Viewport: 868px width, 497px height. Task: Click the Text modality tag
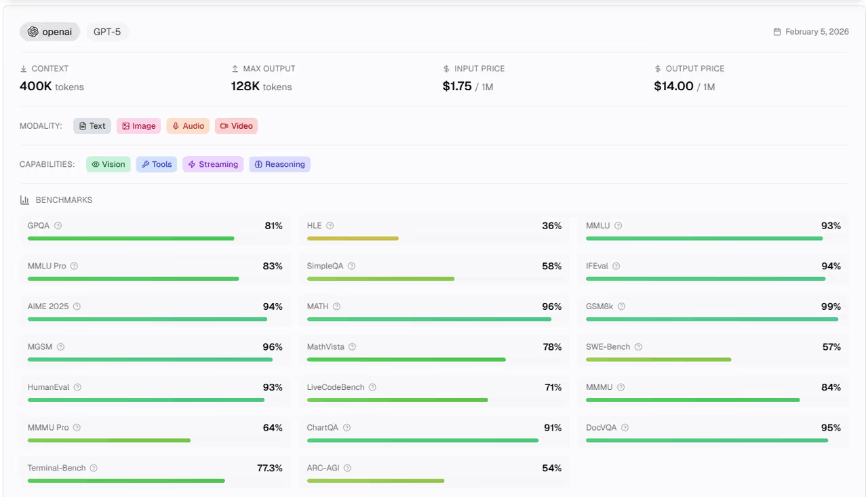[92, 126]
